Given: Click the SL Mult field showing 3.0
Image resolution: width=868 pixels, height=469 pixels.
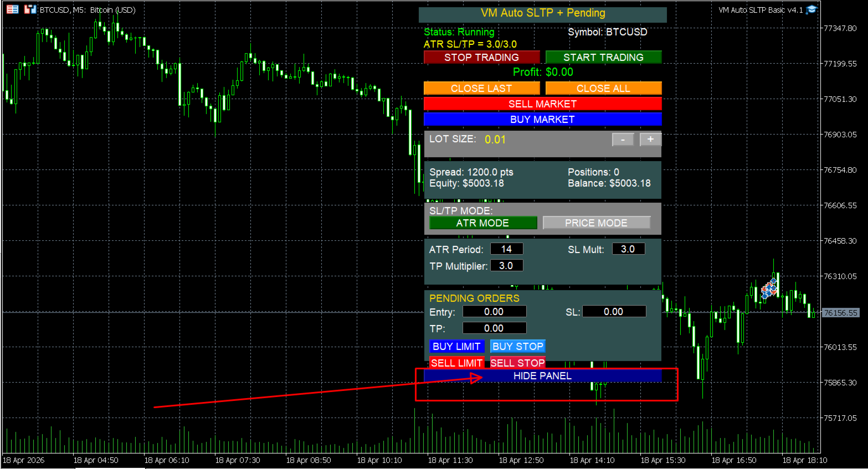Looking at the screenshot, I should coord(629,249).
